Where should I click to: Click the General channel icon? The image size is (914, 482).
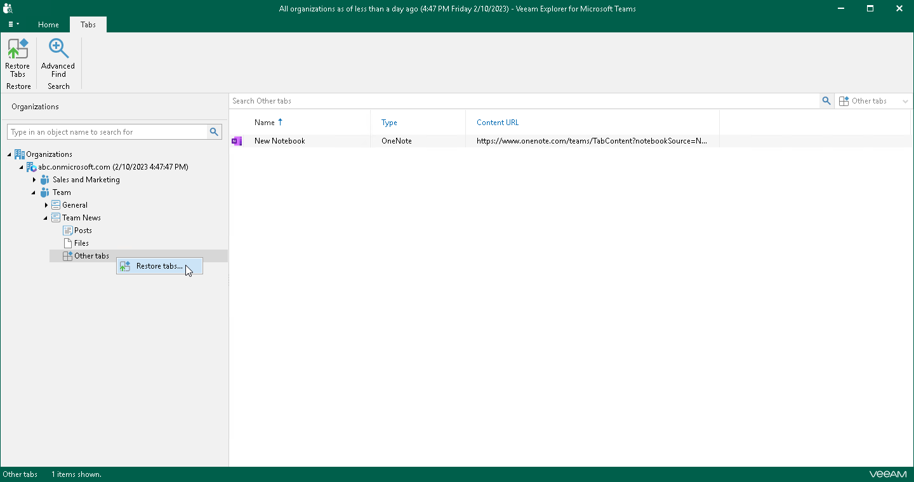pyautogui.click(x=56, y=205)
